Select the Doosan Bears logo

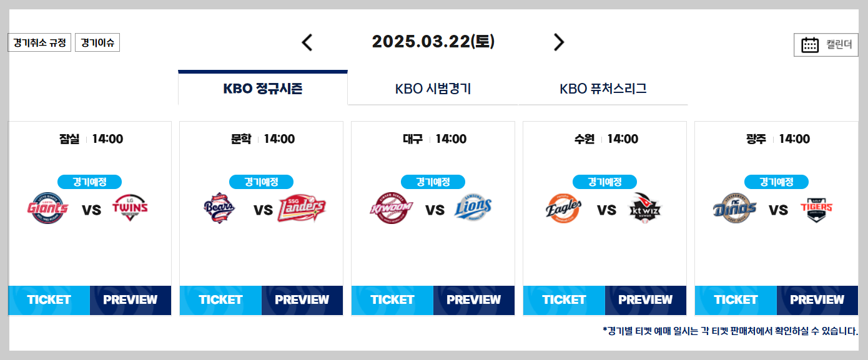(220, 209)
